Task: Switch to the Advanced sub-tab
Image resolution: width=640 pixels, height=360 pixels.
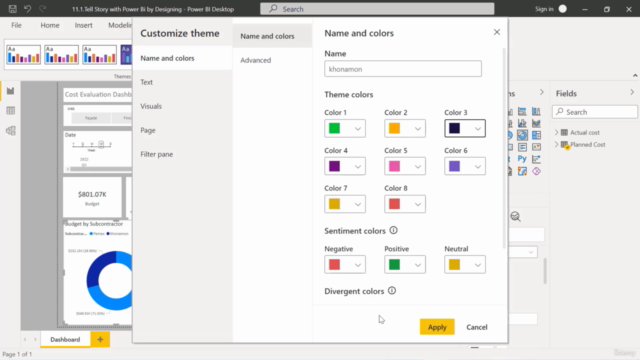Action: (256, 60)
